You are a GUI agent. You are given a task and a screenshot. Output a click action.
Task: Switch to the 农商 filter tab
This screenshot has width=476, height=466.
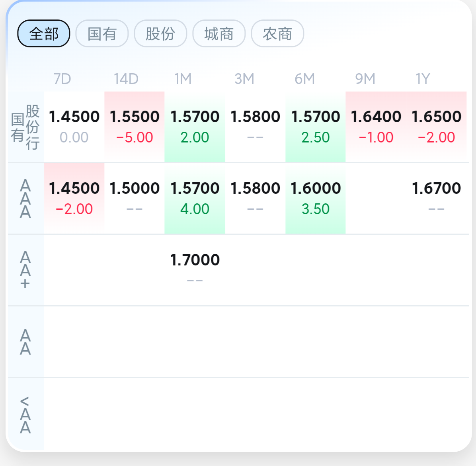[277, 33]
